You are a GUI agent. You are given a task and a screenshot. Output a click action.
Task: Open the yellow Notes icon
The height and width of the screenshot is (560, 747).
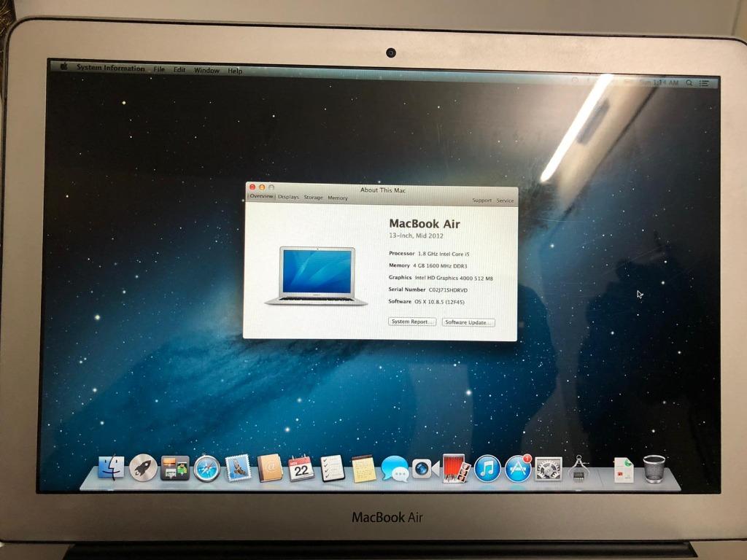pyautogui.click(x=363, y=469)
